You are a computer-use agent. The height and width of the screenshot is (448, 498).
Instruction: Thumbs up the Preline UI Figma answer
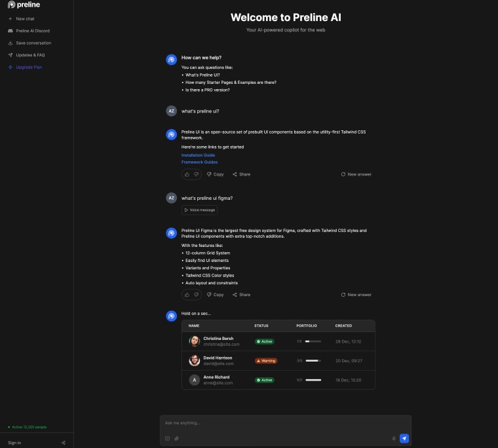pyautogui.click(x=187, y=295)
